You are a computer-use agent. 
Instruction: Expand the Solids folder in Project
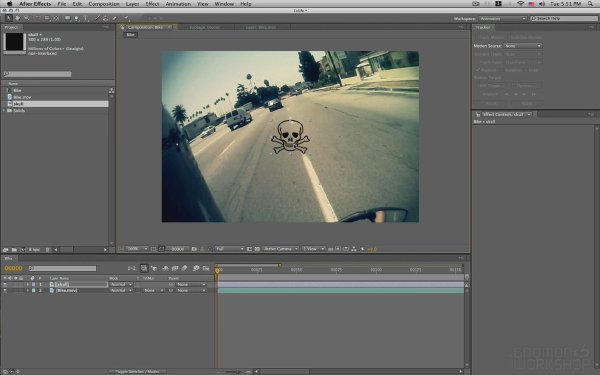pyautogui.click(x=4, y=111)
